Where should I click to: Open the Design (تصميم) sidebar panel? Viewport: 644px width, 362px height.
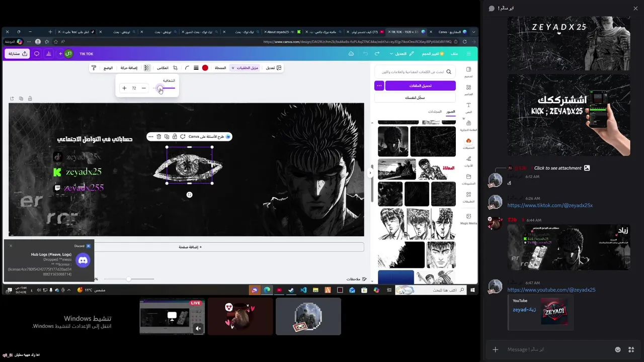tap(468, 72)
